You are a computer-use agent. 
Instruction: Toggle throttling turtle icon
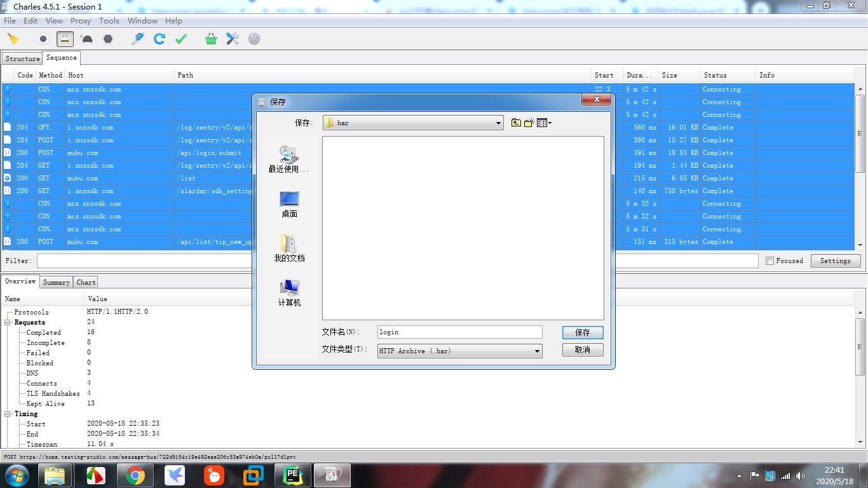(86, 39)
